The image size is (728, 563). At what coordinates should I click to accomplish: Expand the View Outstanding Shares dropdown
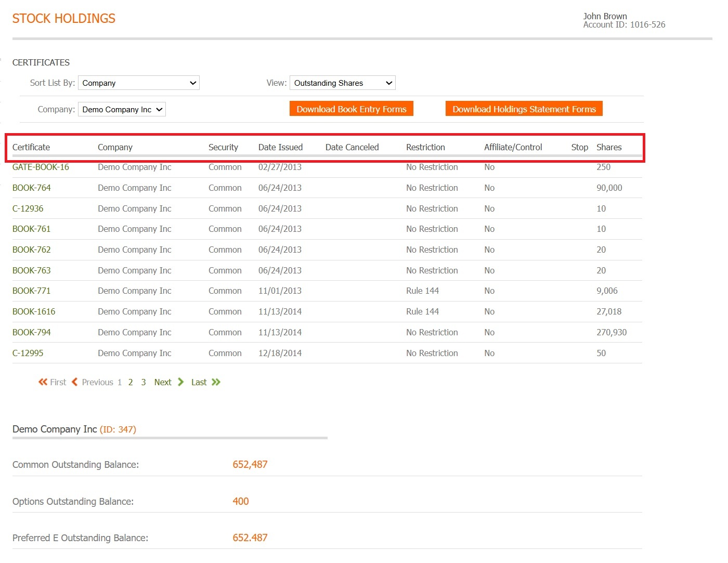[x=342, y=83]
